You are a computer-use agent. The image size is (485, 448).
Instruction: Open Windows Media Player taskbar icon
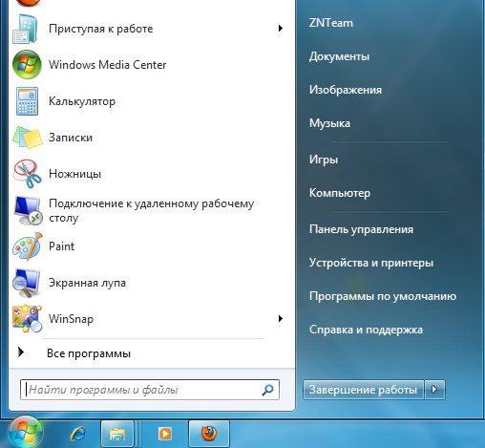[x=165, y=434]
